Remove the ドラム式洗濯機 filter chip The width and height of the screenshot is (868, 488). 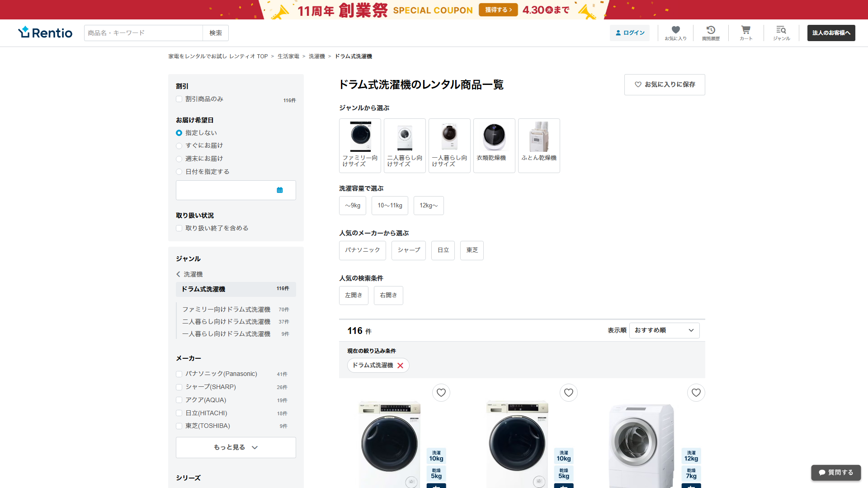pos(400,365)
